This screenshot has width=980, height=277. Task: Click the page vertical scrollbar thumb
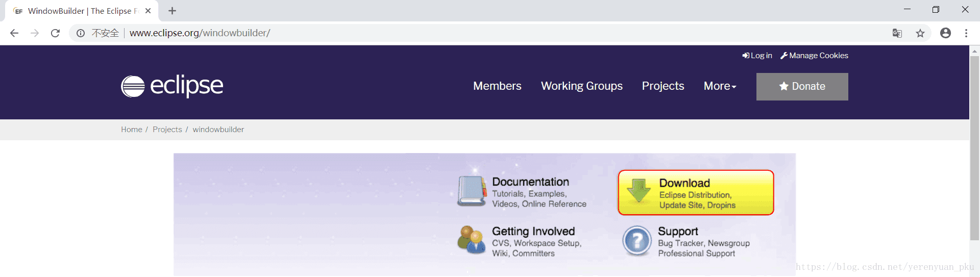(974, 148)
